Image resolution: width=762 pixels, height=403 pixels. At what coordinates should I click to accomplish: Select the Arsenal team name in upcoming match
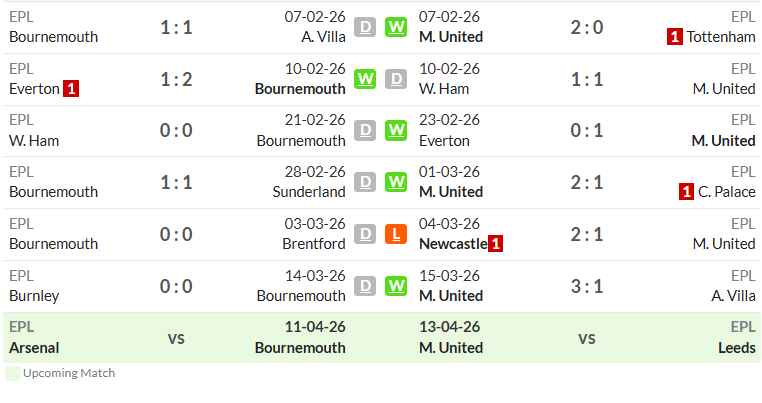[x=34, y=348]
